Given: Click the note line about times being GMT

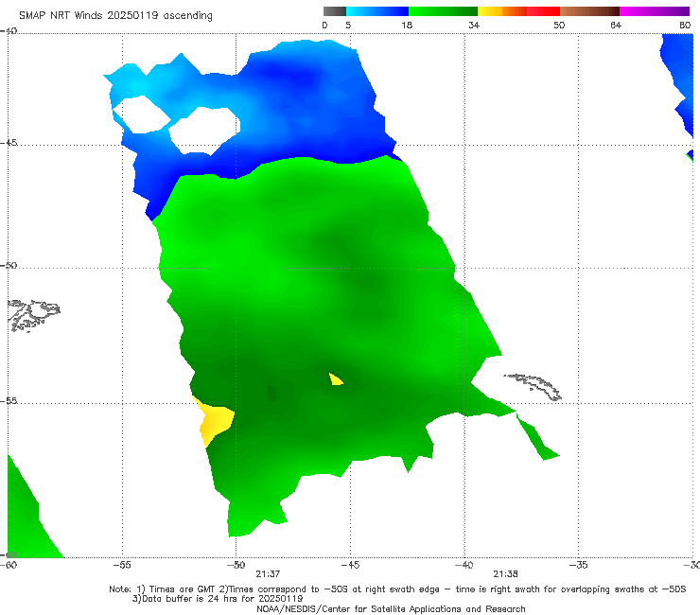Looking at the screenshot, I should (x=397, y=589).
